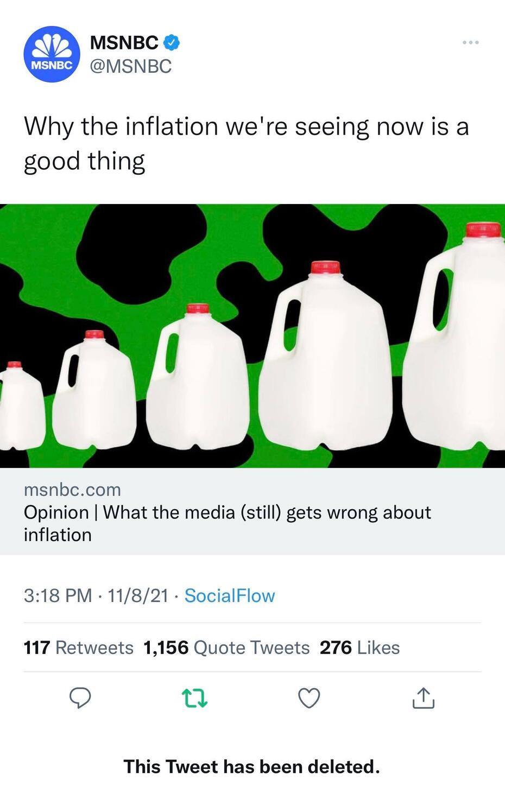This screenshot has height=812, width=505.
Task: View the 117 Retweets list
Action: [78, 648]
